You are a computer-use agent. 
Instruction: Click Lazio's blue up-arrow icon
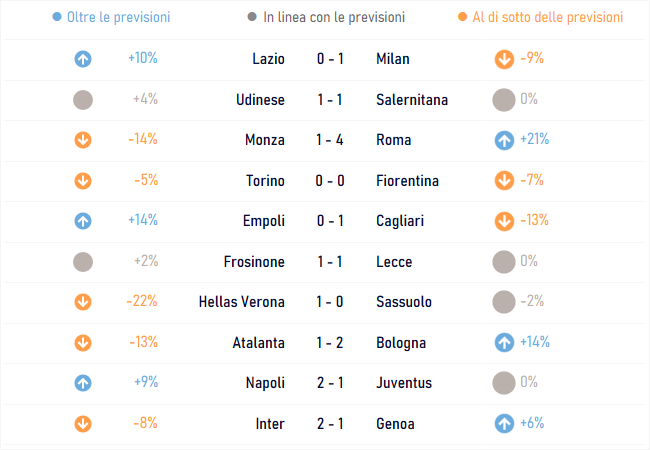(83, 59)
